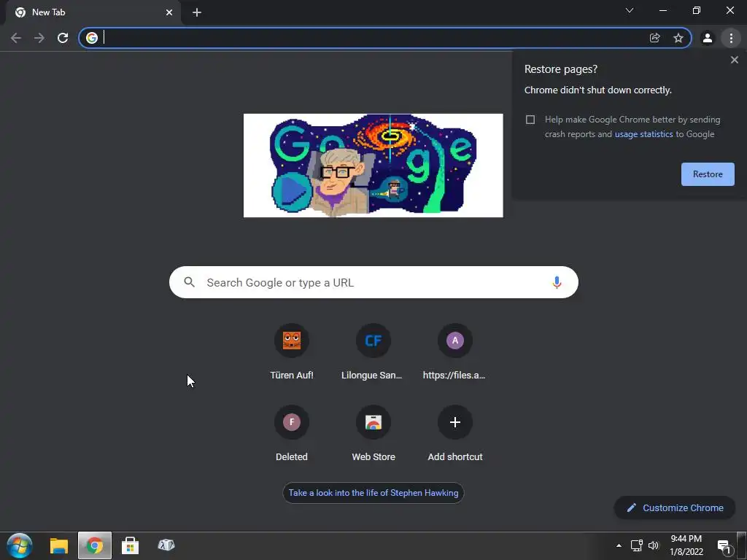Click the Search Google or type a URL box
The width and height of the screenshot is (747, 560).
click(x=373, y=282)
